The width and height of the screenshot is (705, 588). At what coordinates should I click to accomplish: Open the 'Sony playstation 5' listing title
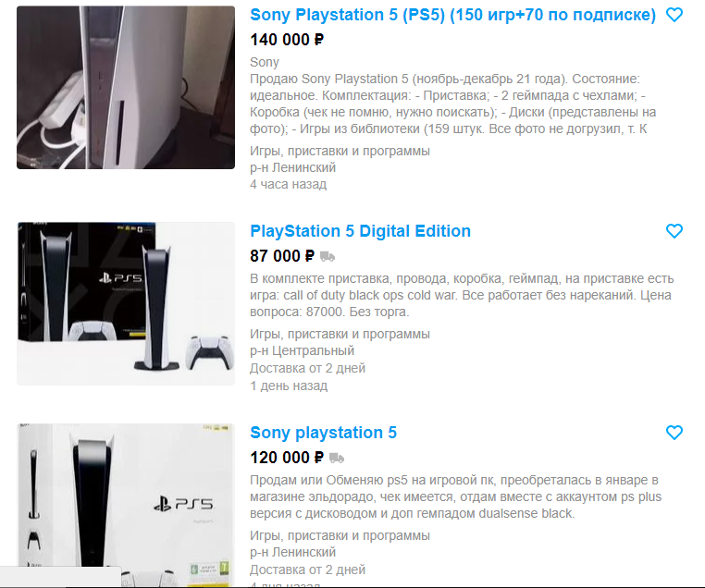point(323,433)
